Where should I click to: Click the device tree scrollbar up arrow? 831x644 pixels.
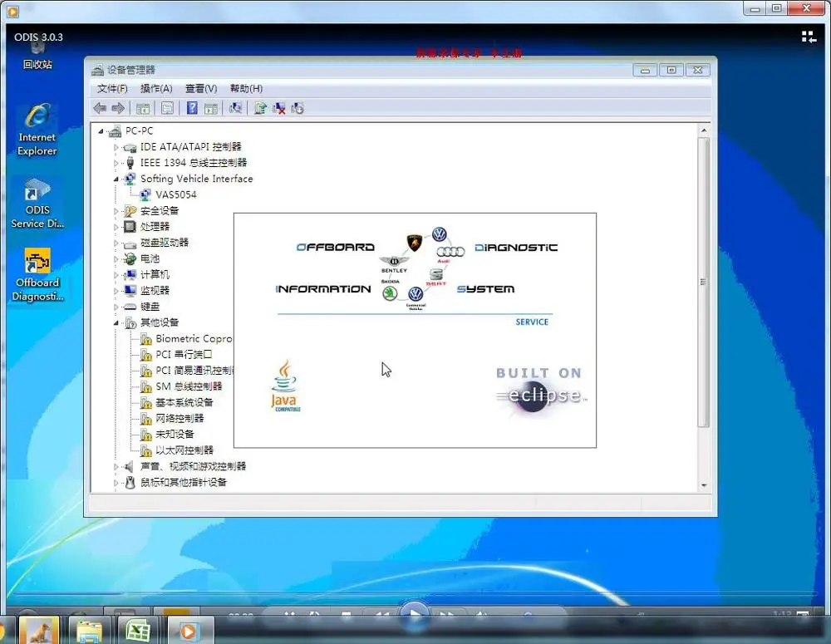[x=704, y=130]
